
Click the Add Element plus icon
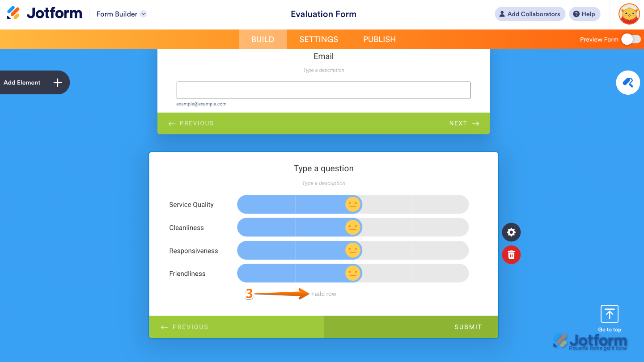coord(57,82)
